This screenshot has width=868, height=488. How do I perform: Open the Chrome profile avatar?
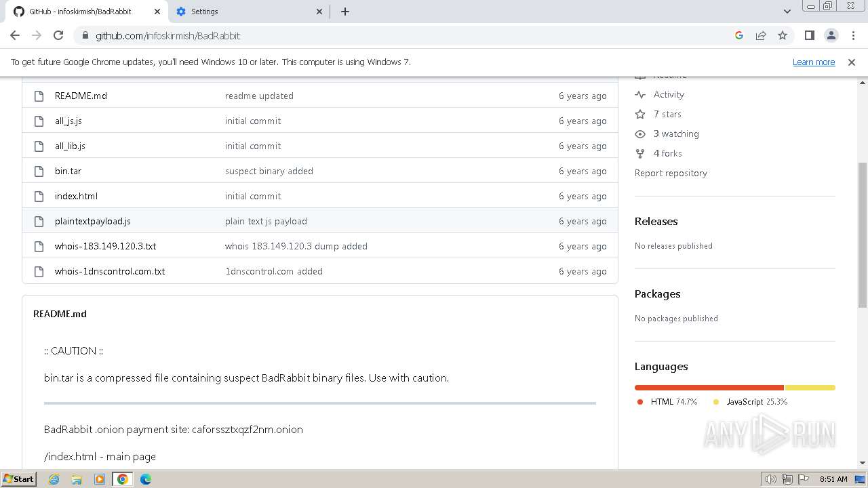pyautogui.click(x=831, y=35)
